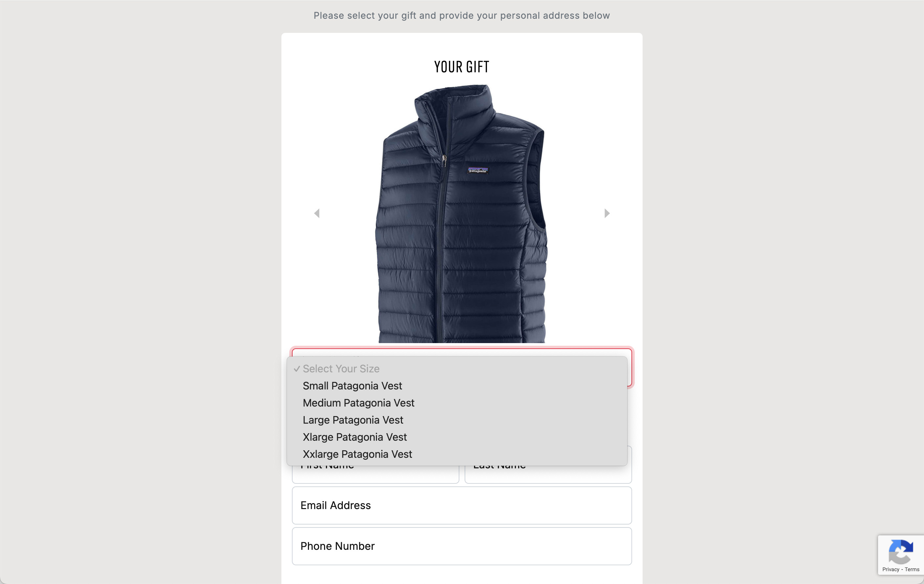Focus the Last Name input field
Viewport: 924px width, 584px height.
click(x=548, y=475)
